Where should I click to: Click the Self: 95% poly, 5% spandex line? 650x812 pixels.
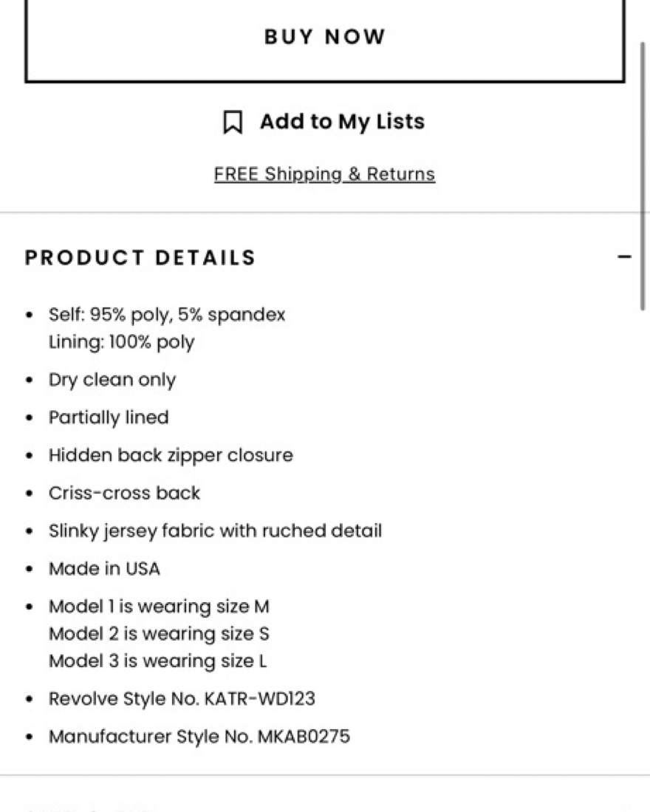pos(167,315)
